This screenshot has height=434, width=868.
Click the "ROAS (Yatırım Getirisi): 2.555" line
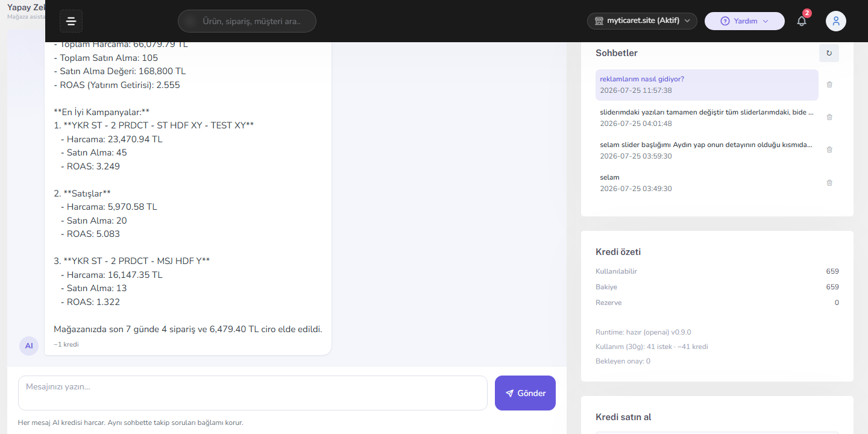[117, 85]
